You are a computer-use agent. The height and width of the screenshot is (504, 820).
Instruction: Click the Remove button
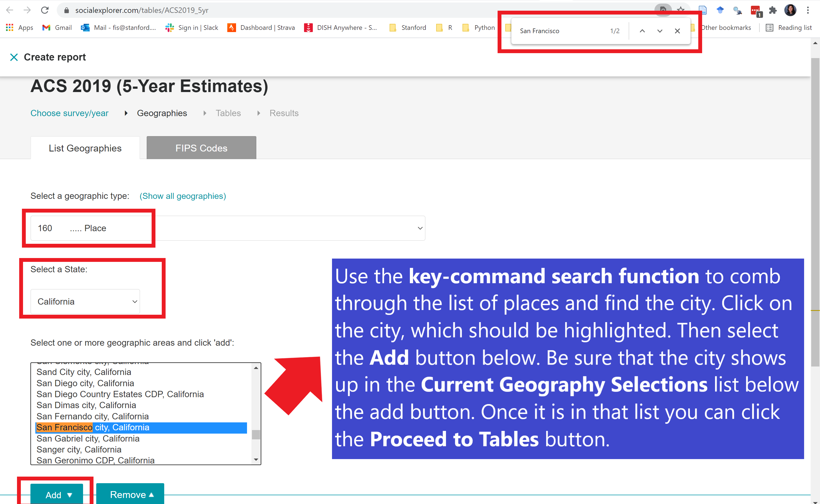[130, 495]
